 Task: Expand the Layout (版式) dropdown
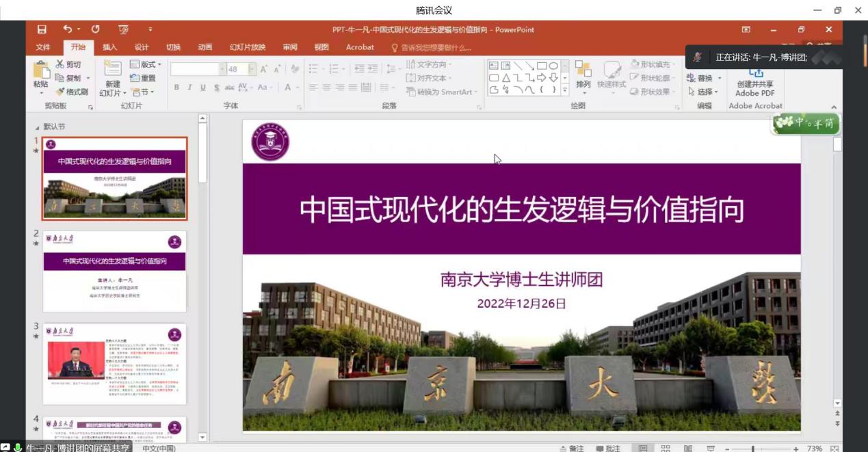146,64
